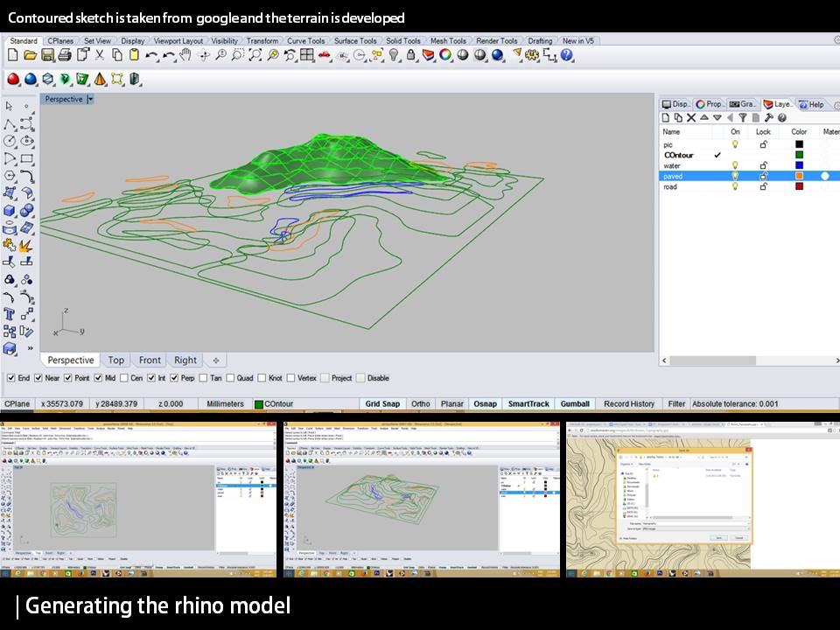
Task: Click the New Layer icon in the Layers panel
Action: click(666, 117)
